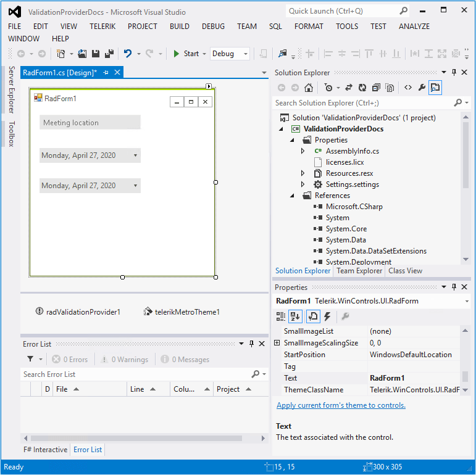Switch to the Class View tab

coord(405,271)
